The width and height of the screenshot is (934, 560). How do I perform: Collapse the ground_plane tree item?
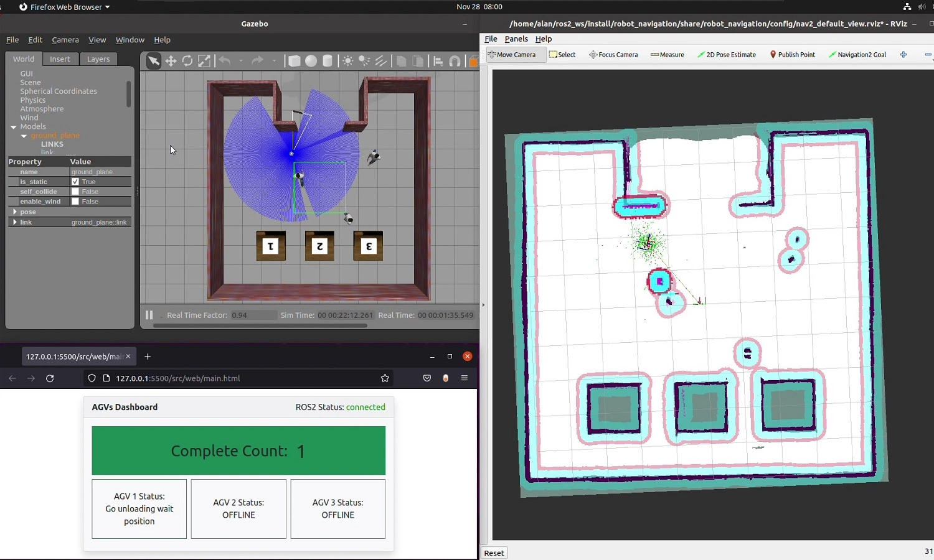24,136
